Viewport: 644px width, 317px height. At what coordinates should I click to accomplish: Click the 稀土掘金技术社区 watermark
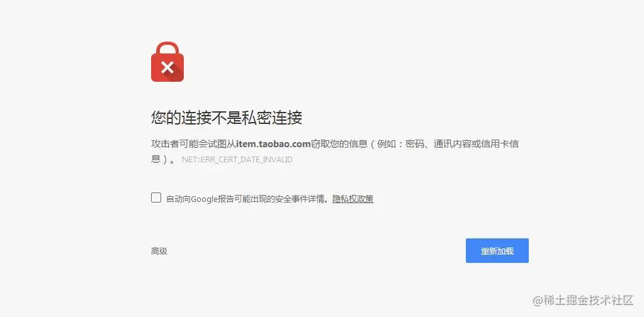pyautogui.click(x=589, y=300)
